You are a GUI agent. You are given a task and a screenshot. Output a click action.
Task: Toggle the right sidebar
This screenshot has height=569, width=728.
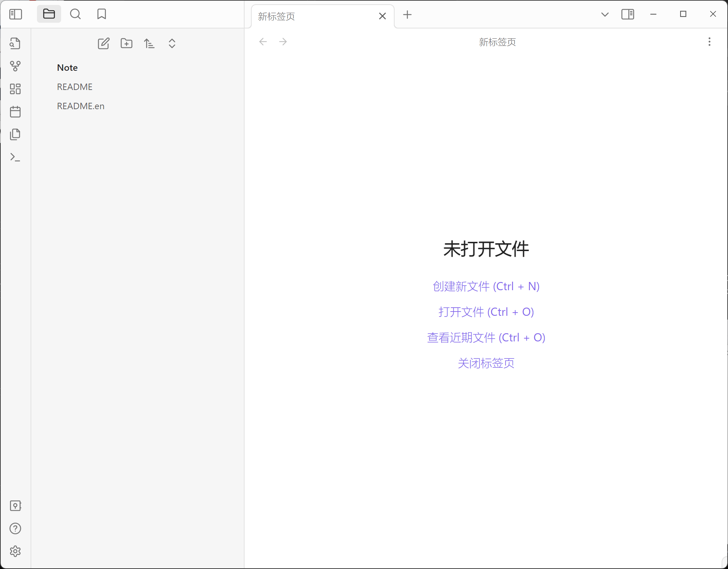point(627,14)
